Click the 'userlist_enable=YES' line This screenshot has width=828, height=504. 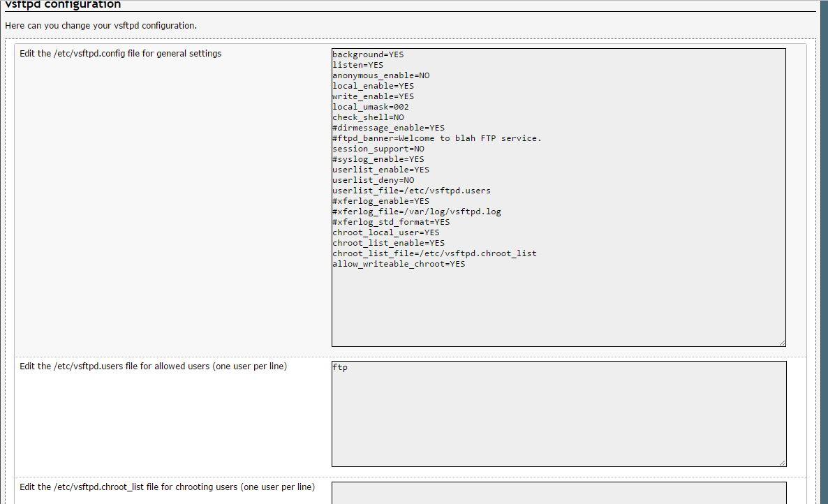(x=381, y=170)
